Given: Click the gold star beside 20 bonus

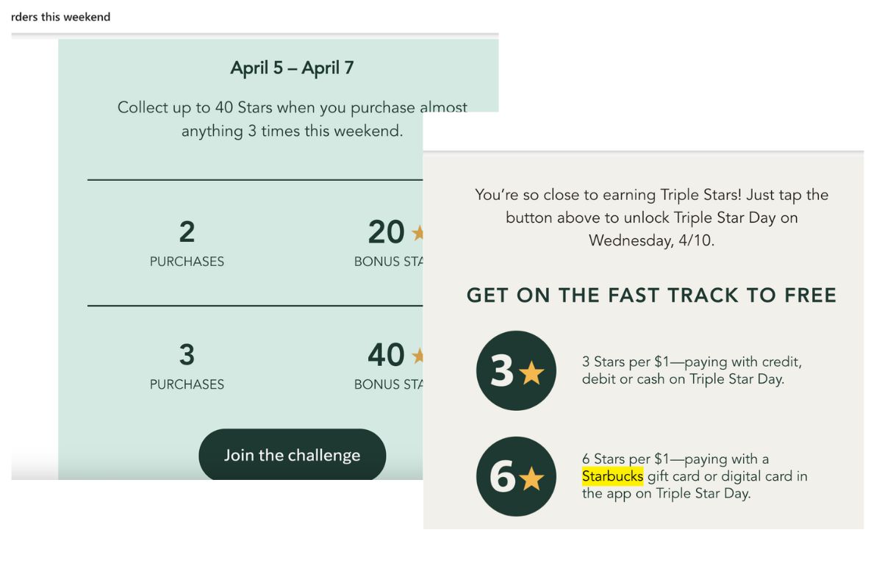Looking at the screenshot, I should click(x=417, y=233).
